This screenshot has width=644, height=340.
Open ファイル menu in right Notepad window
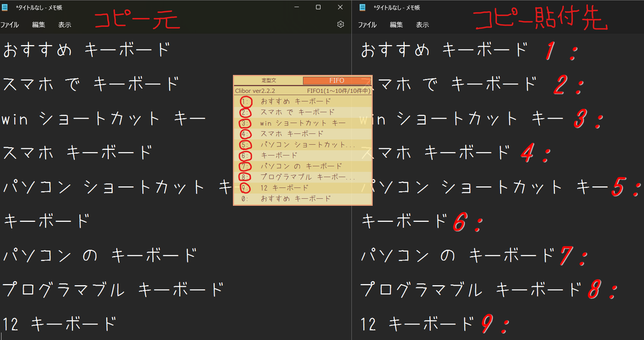[367, 25]
